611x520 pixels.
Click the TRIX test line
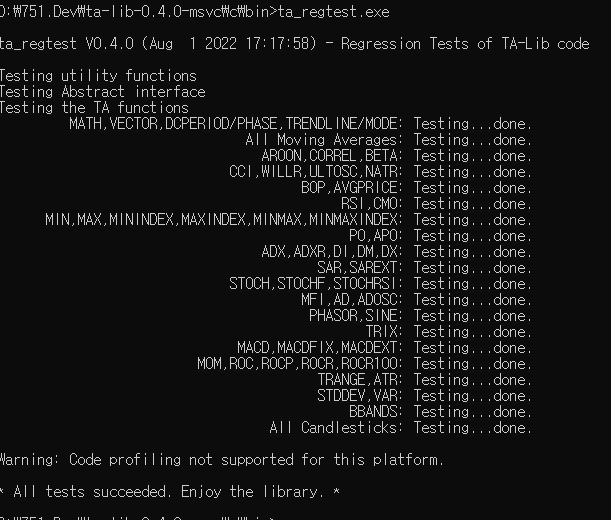[x=448, y=332]
